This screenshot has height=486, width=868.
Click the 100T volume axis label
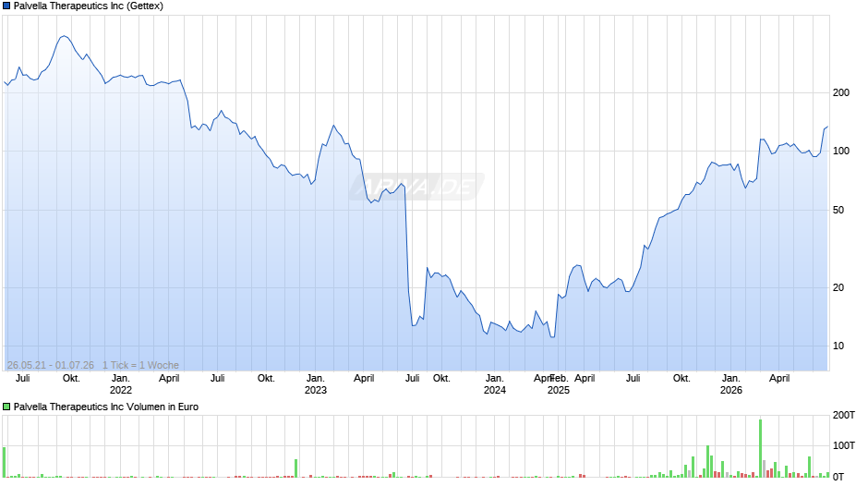(844, 445)
